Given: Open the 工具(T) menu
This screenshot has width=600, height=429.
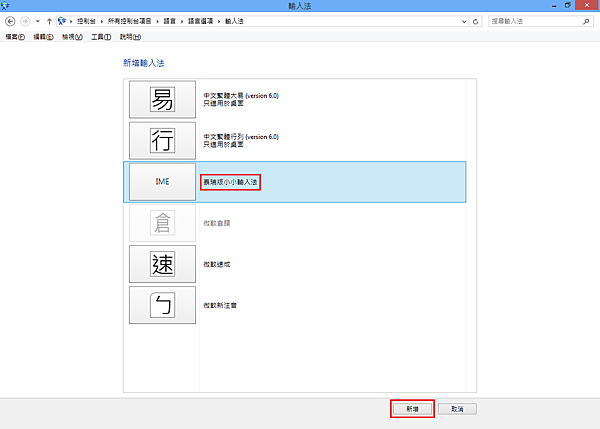Looking at the screenshot, I should (x=101, y=37).
